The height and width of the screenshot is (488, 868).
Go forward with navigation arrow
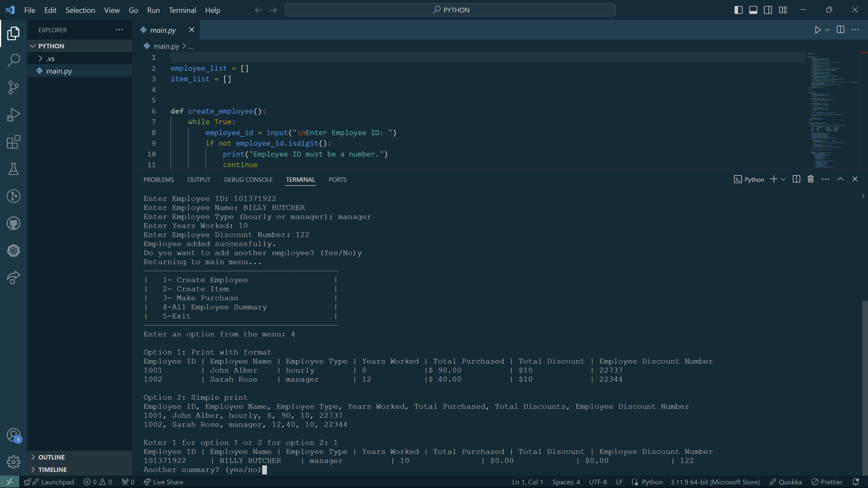[x=273, y=10]
